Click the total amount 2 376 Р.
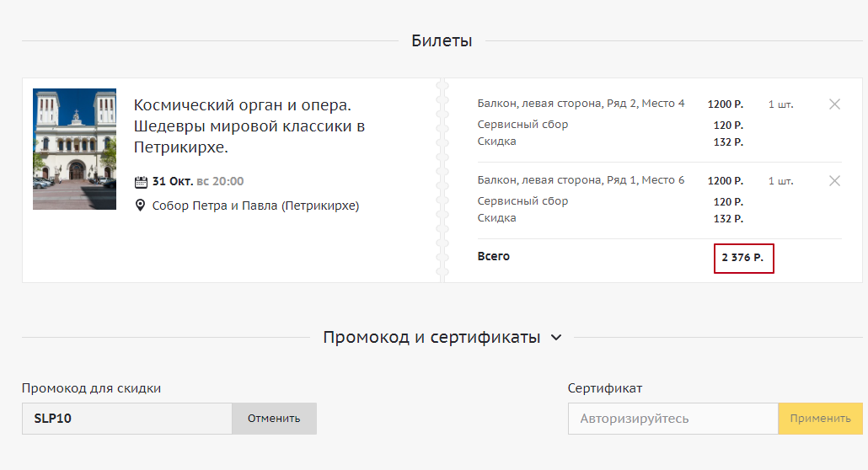 tap(742, 258)
